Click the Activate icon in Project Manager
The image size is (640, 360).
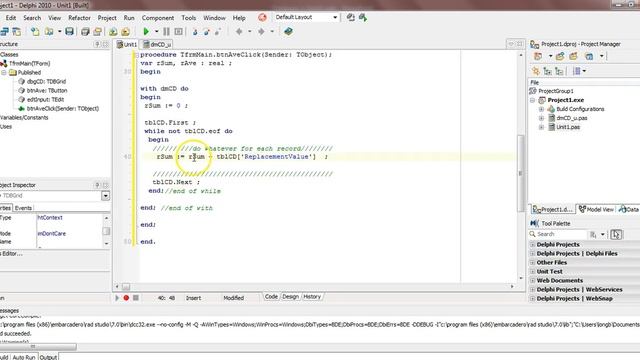tap(538, 56)
